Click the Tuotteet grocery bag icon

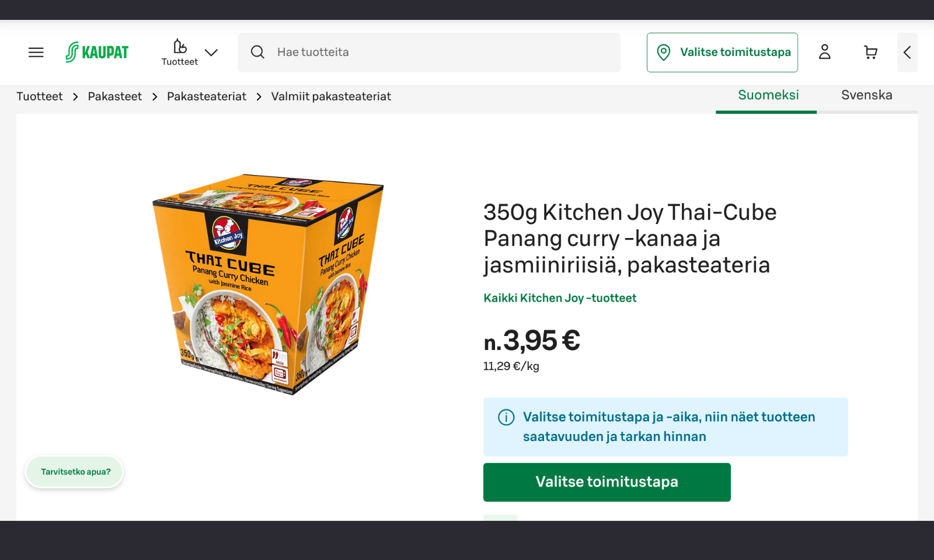180,47
